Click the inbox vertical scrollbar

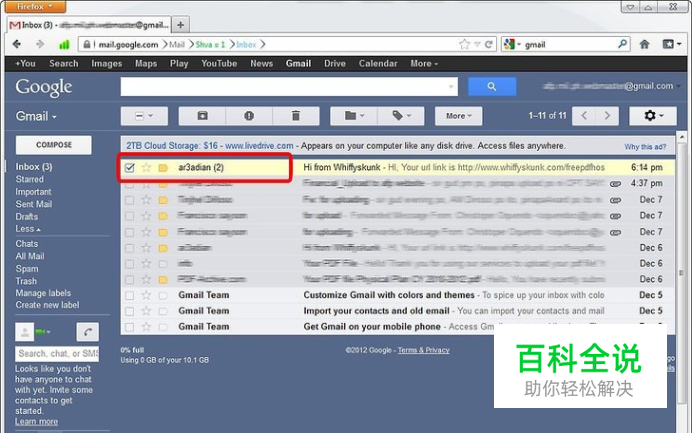click(682, 274)
